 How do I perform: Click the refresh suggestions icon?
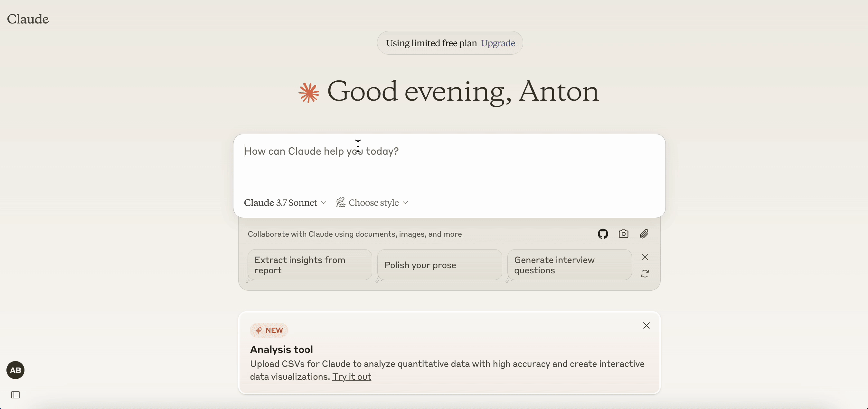pos(645,273)
